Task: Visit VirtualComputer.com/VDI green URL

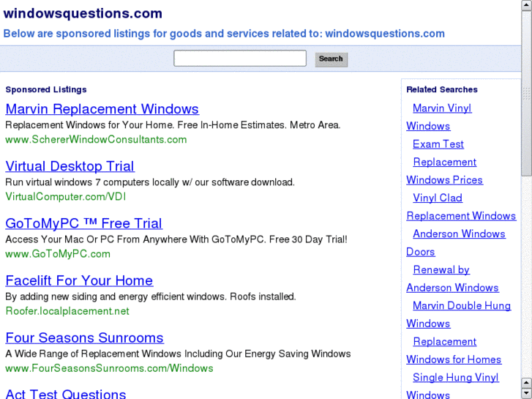Action: pos(66,197)
